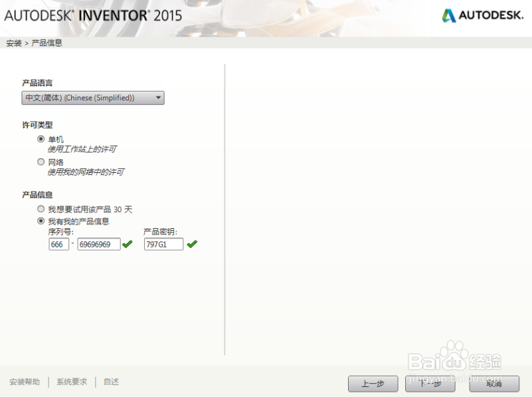The width and height of the screenshot is (532, 397).
Task: Select the 网络 network license radio button
Action: point(41,162)
